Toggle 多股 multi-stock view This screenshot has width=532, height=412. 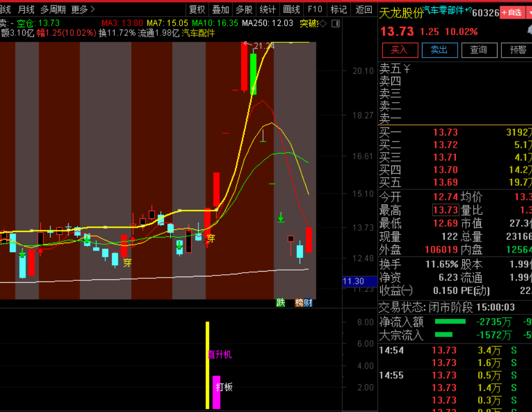pyautogui.click(x=244, y=9)
